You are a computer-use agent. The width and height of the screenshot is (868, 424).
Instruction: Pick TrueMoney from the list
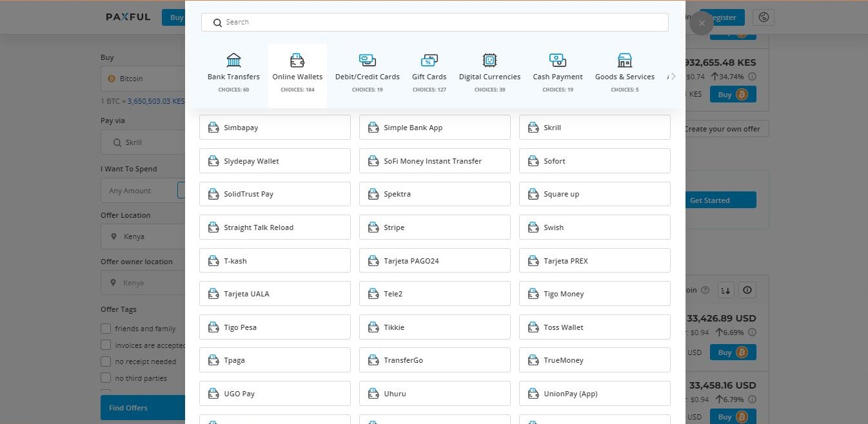(595, 360)
